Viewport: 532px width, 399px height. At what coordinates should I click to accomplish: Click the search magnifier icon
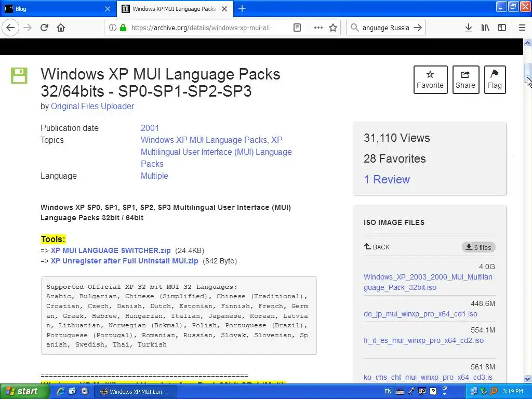[354, 28]
